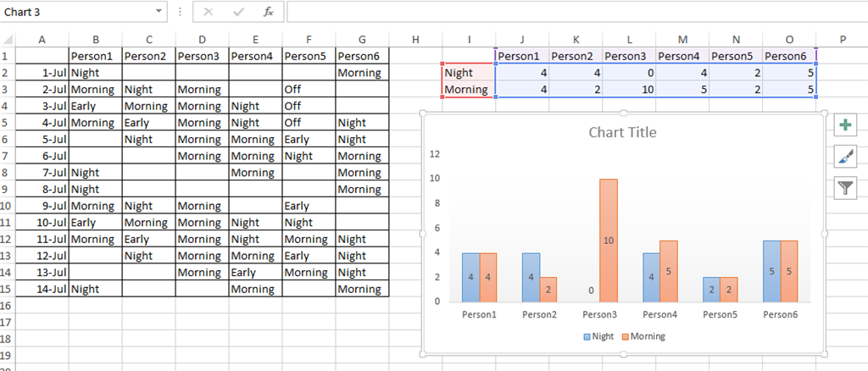Click cell N2 with value 2
This screenshot has width=868, height=371.
(x=737, y=73)
